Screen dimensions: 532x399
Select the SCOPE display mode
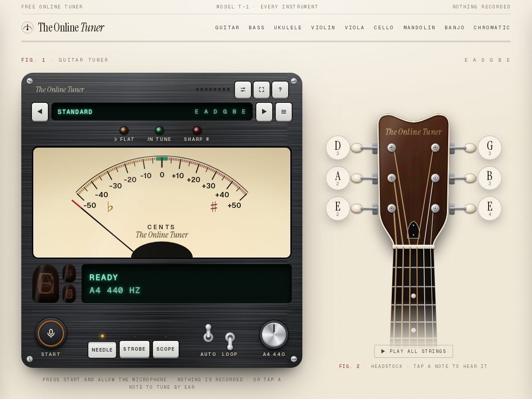click(x=166, y=349)
